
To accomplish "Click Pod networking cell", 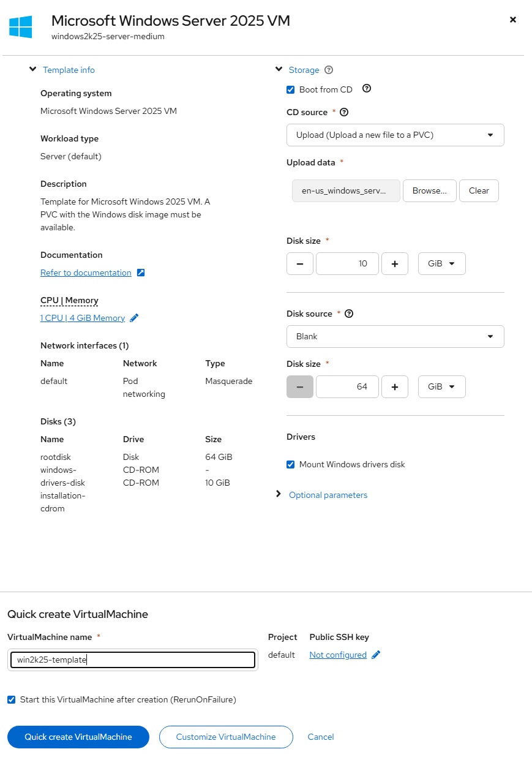I will (144, 388).
